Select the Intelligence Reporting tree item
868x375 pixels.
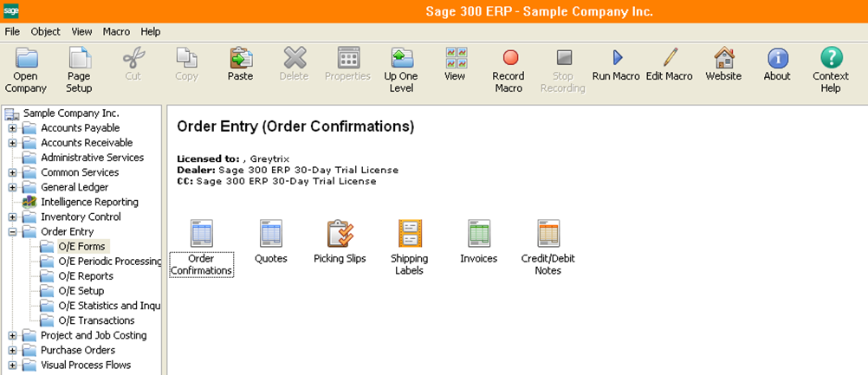click(90, 202)
